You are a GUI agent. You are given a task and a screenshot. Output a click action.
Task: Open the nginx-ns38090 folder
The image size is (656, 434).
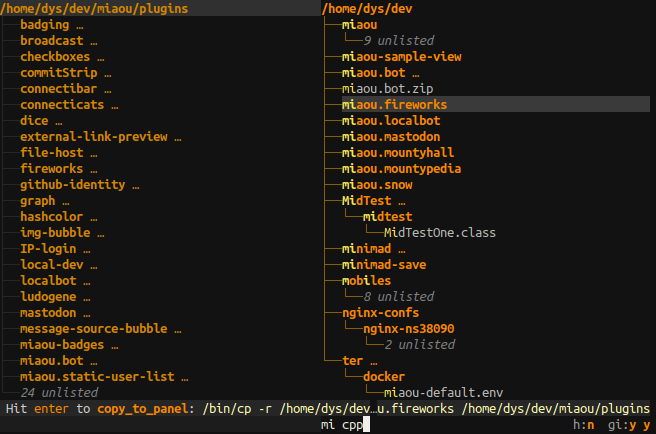pos(408,329)
